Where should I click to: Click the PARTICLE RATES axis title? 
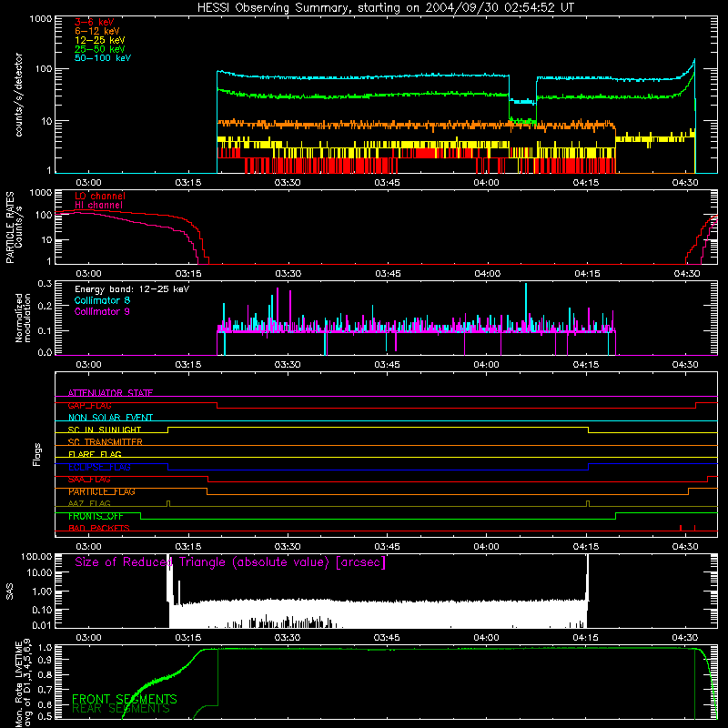10,227
